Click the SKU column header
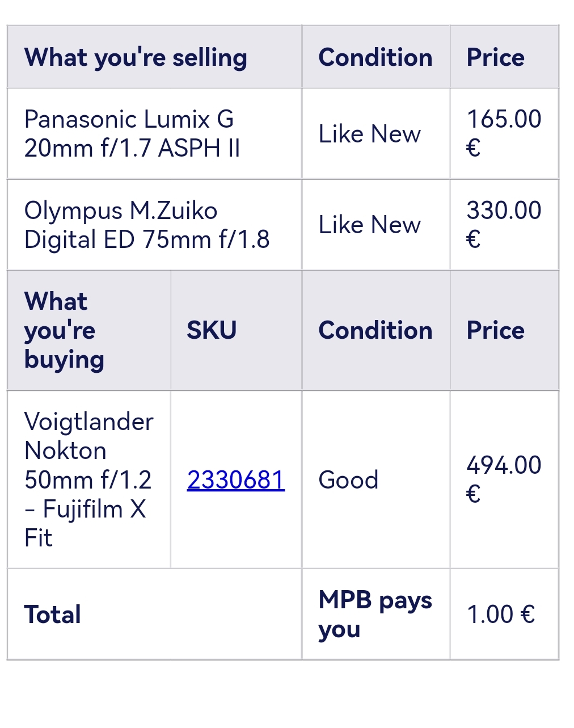Screen dimensions: 574x728 tap(212, 330)
